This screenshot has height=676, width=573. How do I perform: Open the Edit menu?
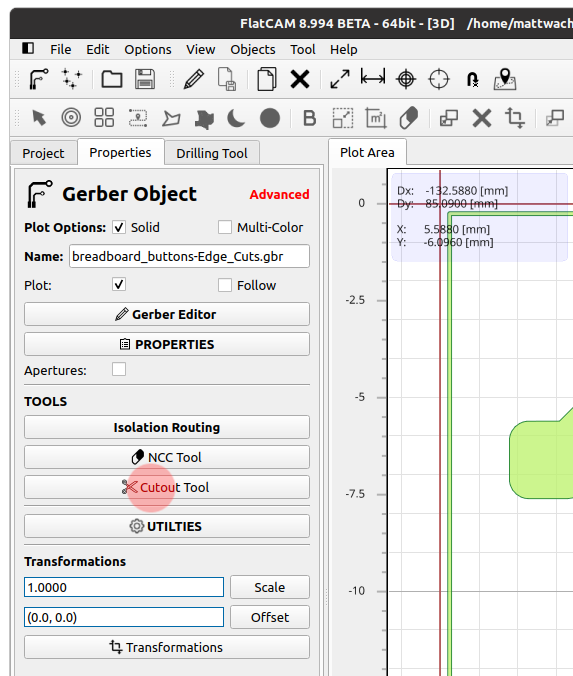97,50
